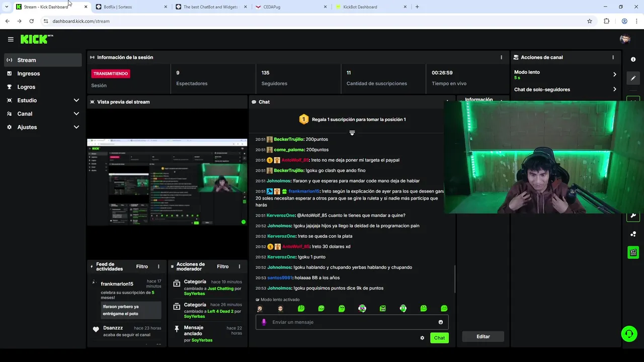Image resolution: width=644 pixels, height=362 pixels.
Task: Open session information three-dot options
Action: [501, 57]
